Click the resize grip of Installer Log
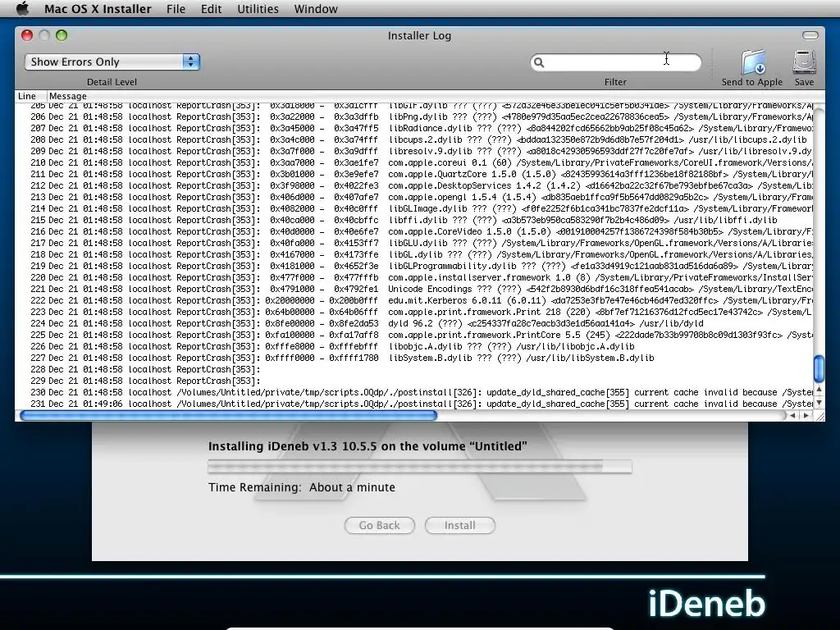Viewport: 840px width, 630px height. point(819,416)
